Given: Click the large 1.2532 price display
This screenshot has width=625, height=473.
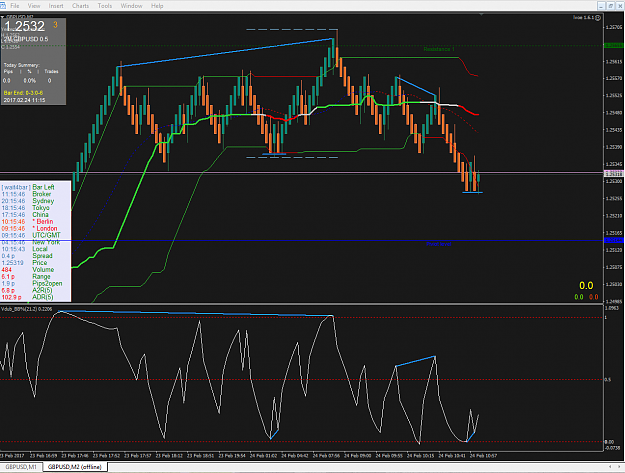Looking at the screenshot, I should (x=24, y=26).
